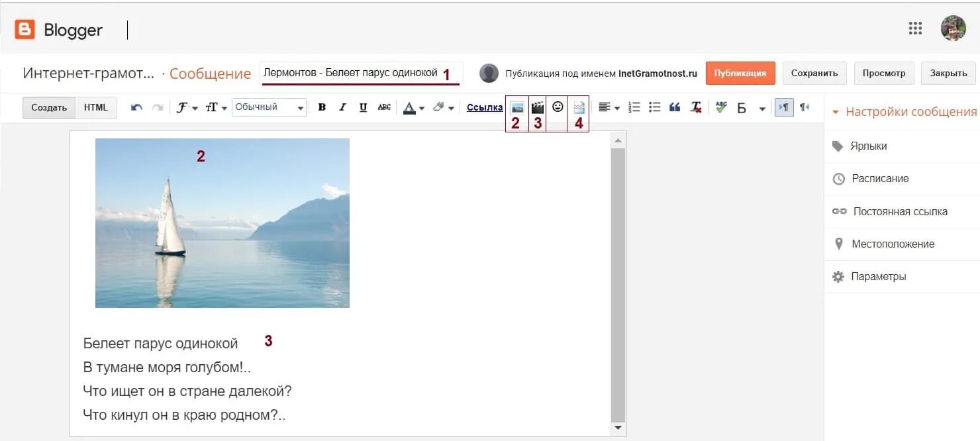
Task: Click the post title input field
Action: tap(361, 73)
